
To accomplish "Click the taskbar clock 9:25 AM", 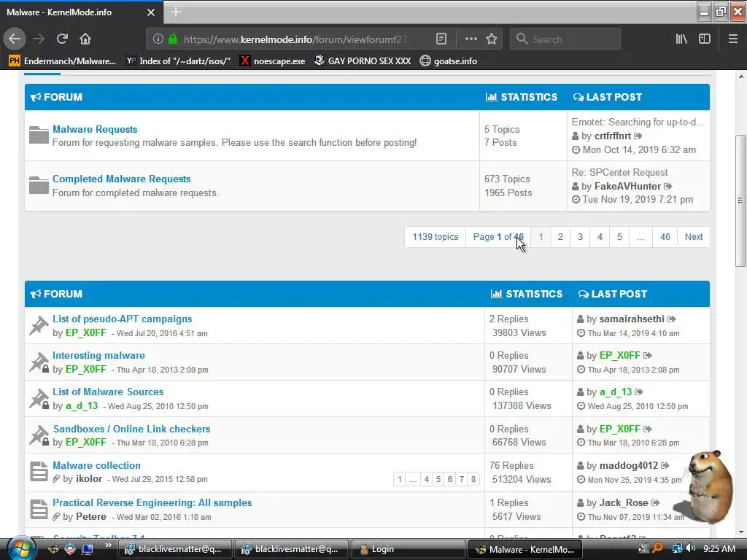I will (719, 548).
